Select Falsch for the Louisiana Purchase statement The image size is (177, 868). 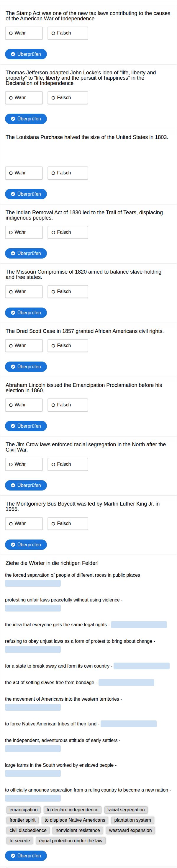point(67,173)
